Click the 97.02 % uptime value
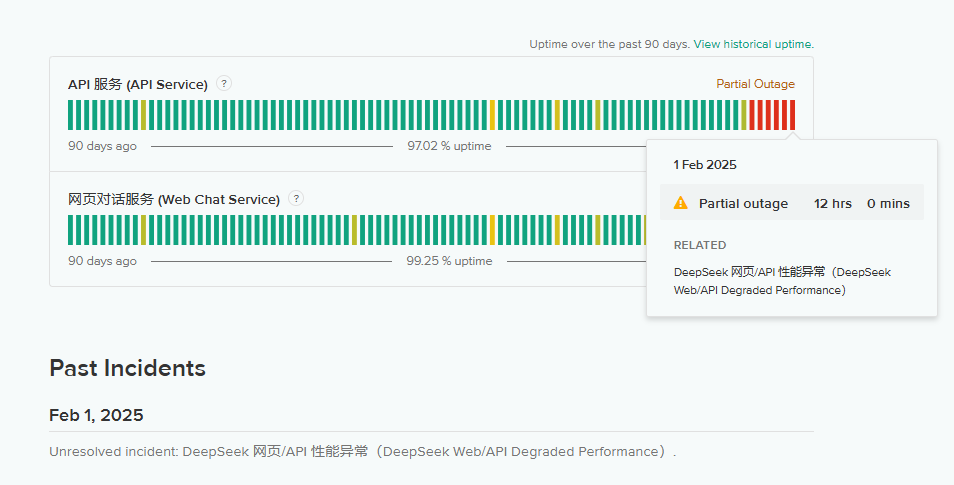 click(x=449, y=146)
